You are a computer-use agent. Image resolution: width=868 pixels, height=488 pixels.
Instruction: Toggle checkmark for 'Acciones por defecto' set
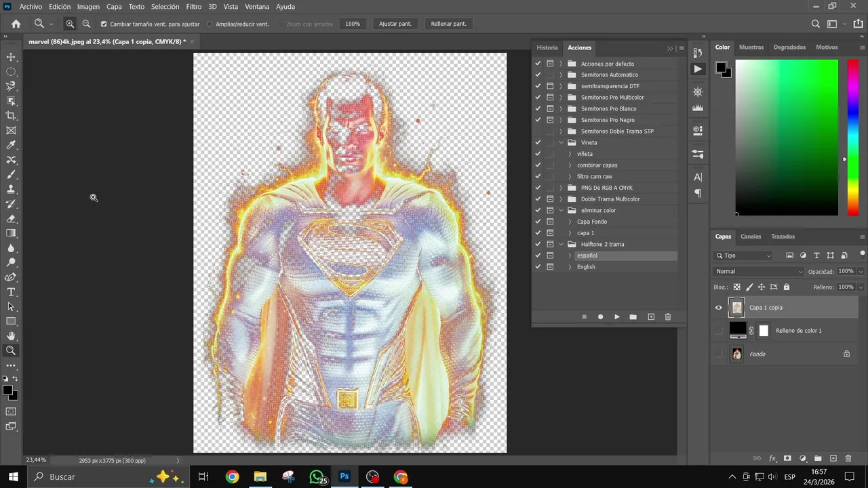click(538, 64)
